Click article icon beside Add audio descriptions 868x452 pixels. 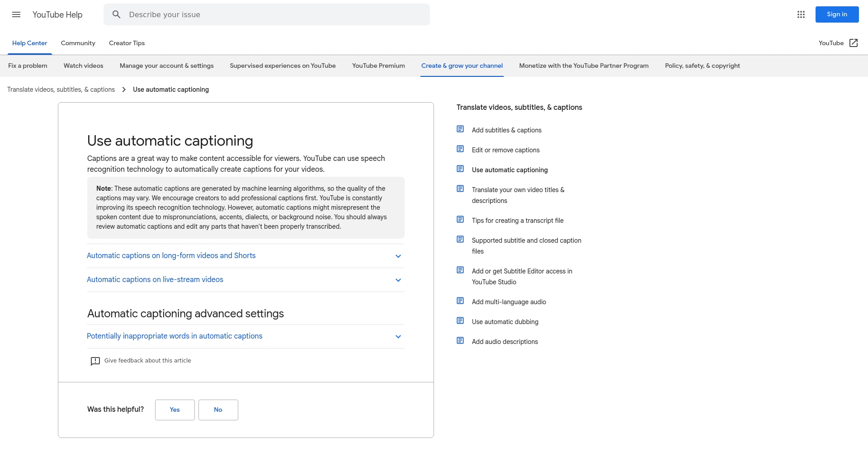pos(460,341)
